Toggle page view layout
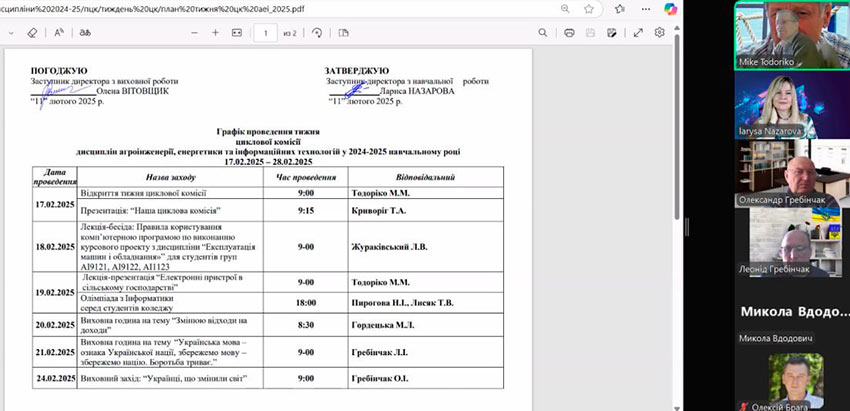This screenshot has width=850, height=411. [342, 32]
